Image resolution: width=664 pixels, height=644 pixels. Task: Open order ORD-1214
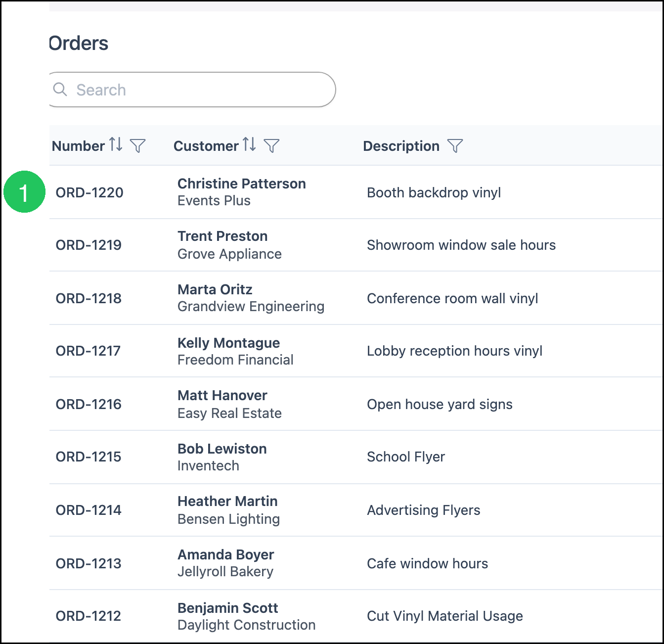pos(89,510)
